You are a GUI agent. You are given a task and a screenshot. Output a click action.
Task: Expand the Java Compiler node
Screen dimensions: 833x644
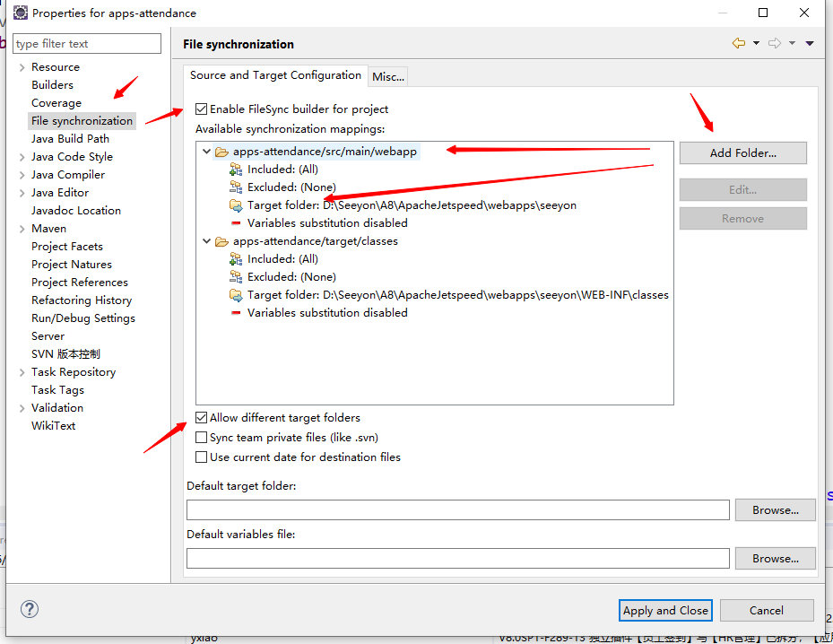point(22,175)
